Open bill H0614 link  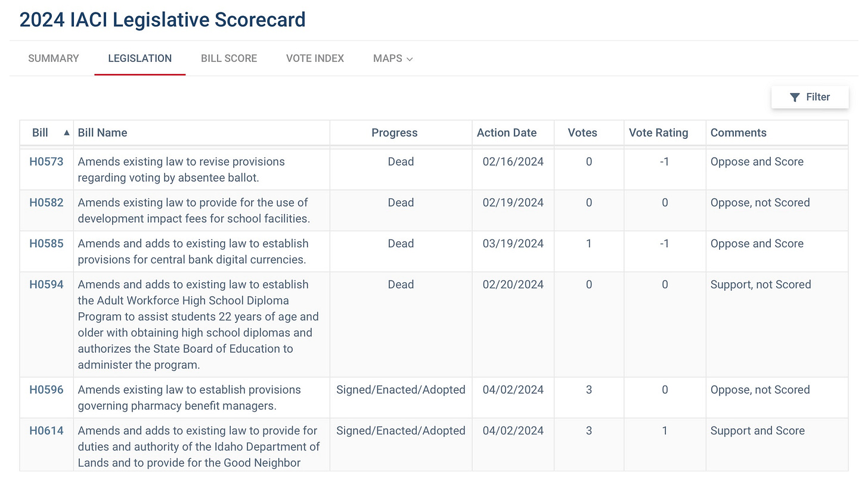coord(46,431)
